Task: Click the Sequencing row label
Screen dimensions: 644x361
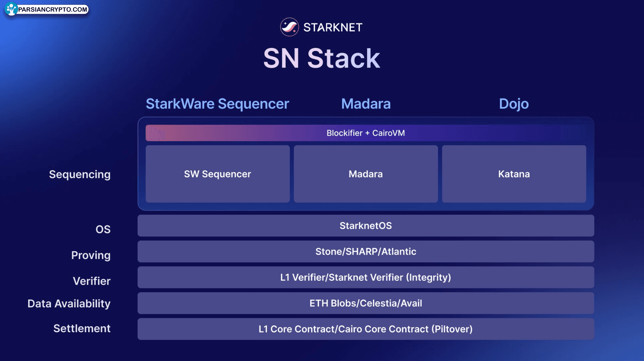Action: 80,175
